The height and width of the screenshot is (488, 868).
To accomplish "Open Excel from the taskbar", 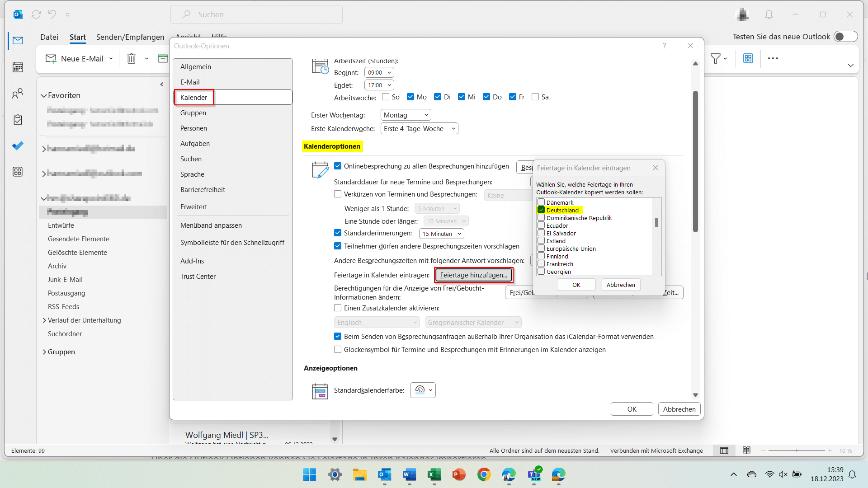I will coord(434,474).
